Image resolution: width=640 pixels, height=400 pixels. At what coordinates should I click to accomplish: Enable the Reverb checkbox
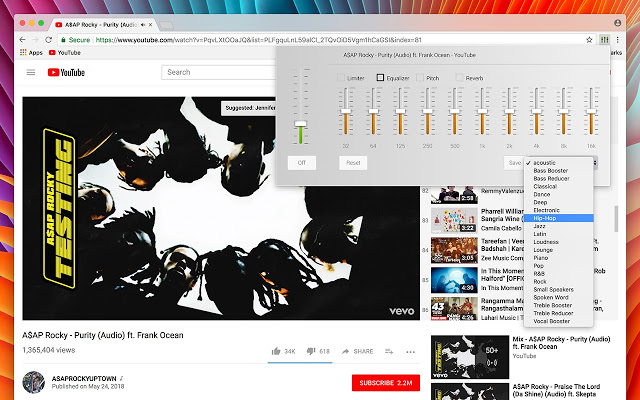pyautogui.click(x=460, y=77)
